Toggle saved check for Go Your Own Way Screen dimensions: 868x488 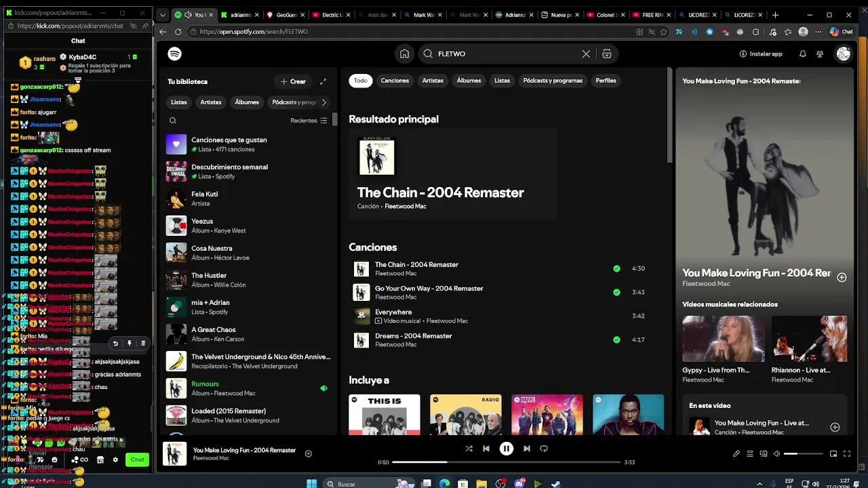616,292
